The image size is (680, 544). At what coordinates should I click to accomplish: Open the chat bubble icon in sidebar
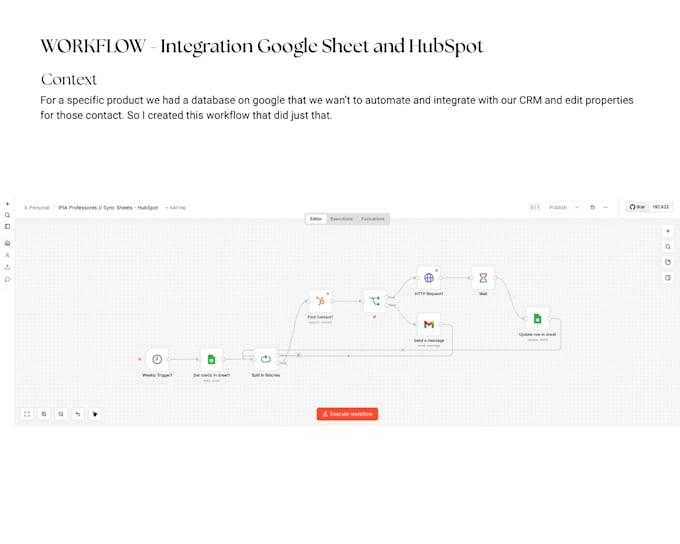7,279
